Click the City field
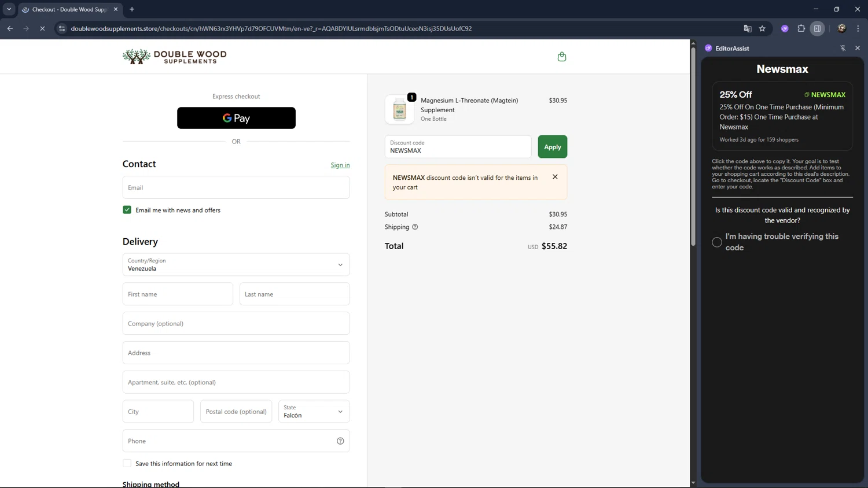The image size is (868, 488). 158,412
